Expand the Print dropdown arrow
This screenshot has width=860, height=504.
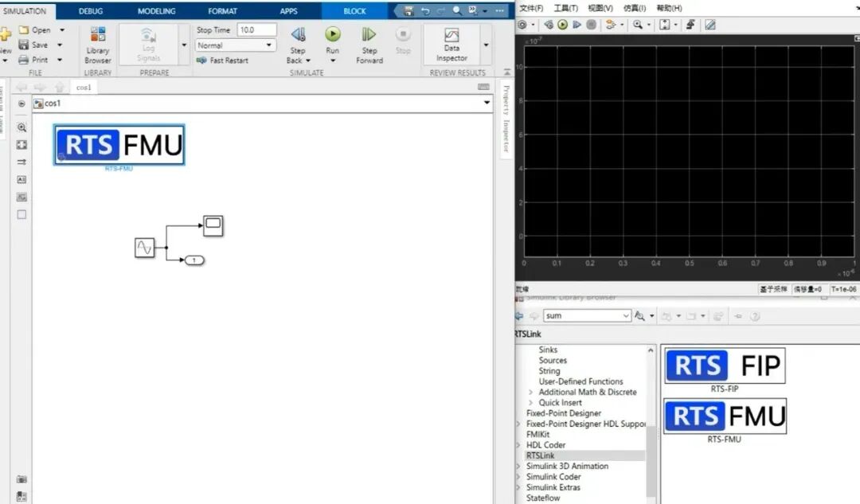(x=60, y=59)
